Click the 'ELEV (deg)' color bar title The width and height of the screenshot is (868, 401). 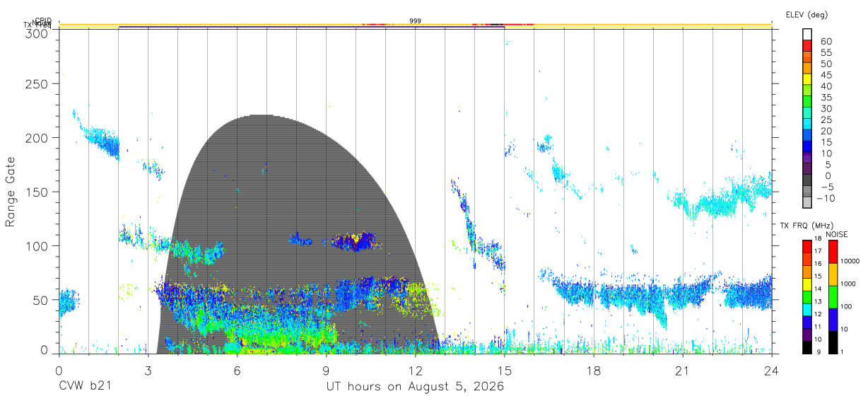[x=807, y=14]
